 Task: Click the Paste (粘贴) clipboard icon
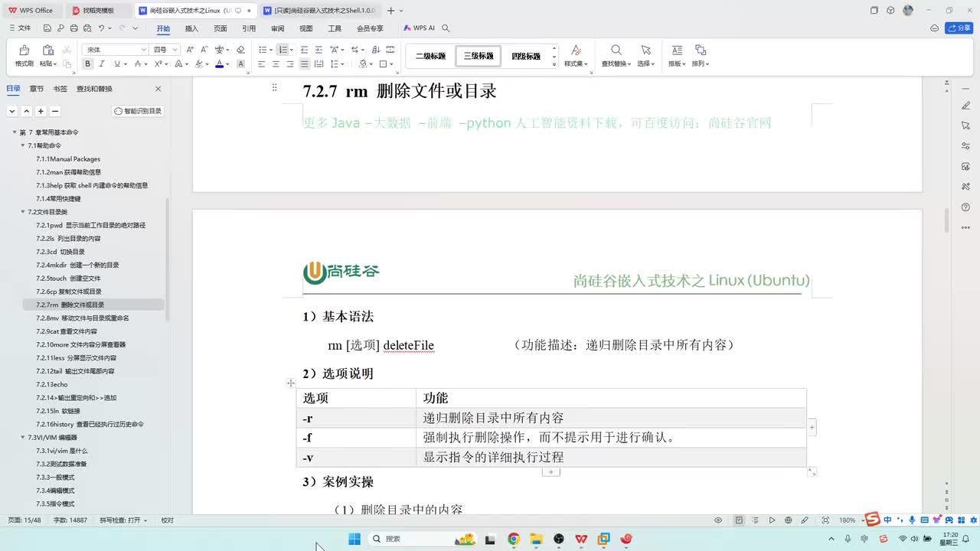click(47, 51)
